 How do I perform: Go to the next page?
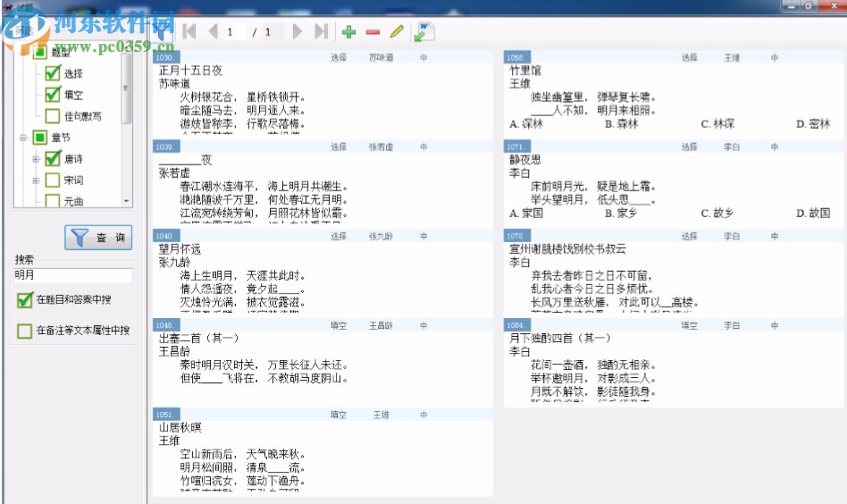[298, 31]
